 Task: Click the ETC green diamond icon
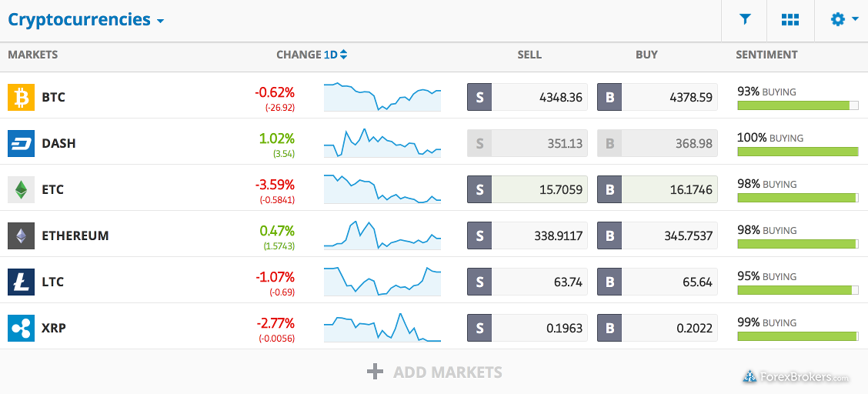coord(21,190)
